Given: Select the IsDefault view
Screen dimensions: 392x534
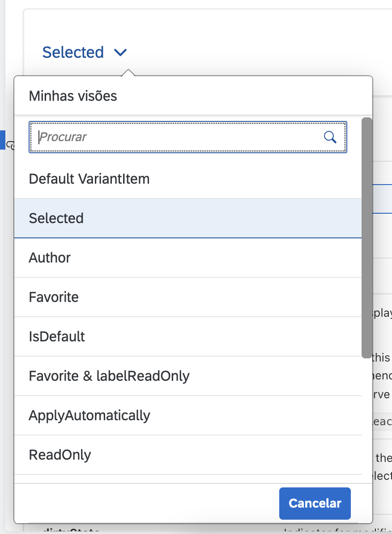Looking at the screenshot, I should click(56, 336).
